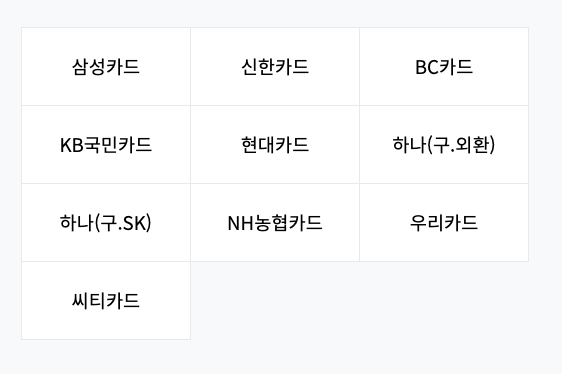The width and height of the screenshot is (562, 374).
Task: Select the 하나(구.SK) card option
Action: click(x=106, y=223)
